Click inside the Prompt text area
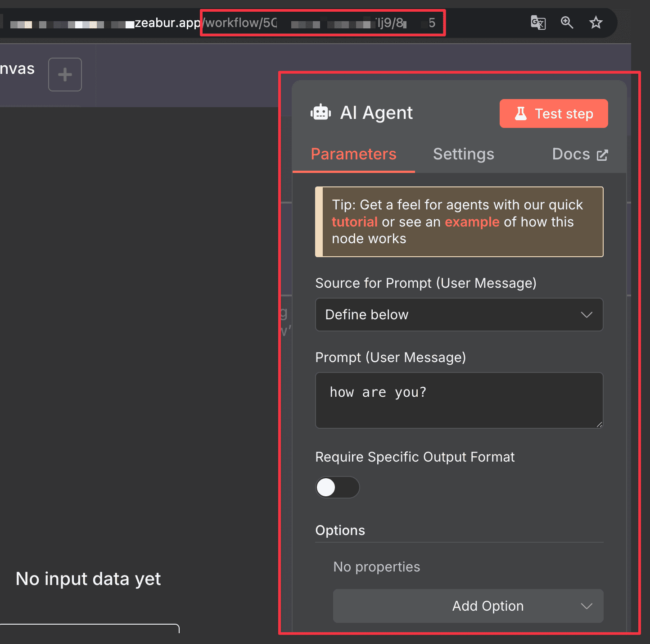 pos(459,400)
